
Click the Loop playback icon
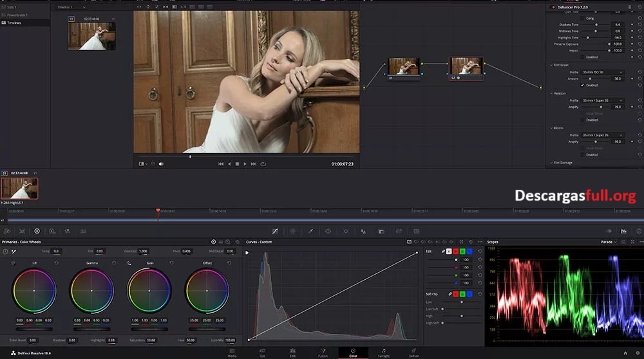(x=263, y=164)
